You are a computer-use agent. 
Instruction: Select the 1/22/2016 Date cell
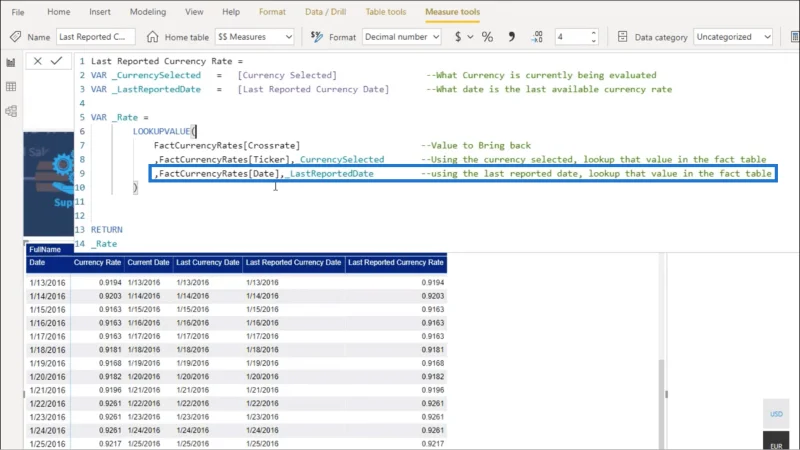(x=47, y=404)
